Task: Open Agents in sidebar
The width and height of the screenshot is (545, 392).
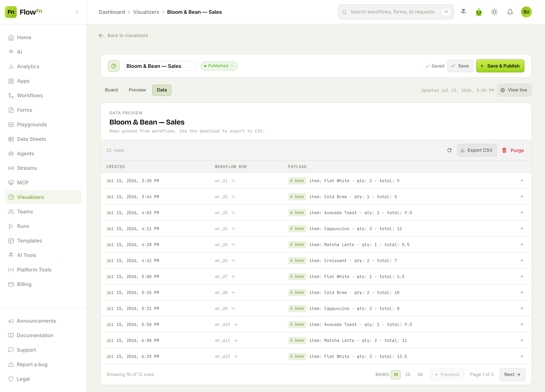Action: tap(43, 154)
